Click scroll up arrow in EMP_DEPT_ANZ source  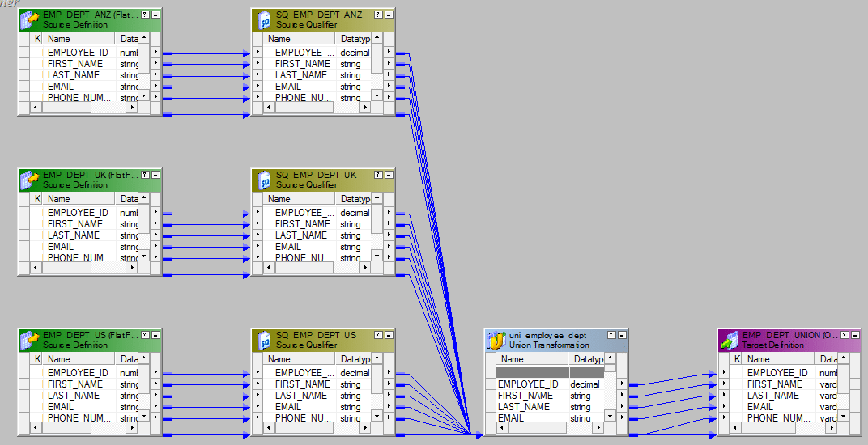144,38
